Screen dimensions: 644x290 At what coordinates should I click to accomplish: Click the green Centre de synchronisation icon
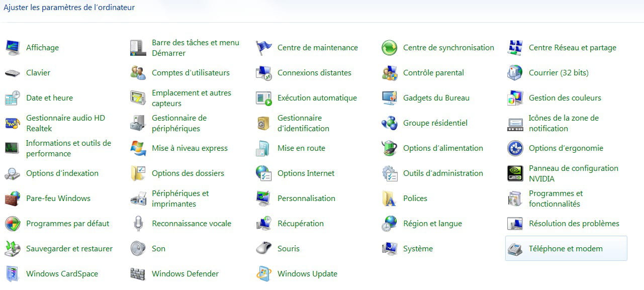390,48
